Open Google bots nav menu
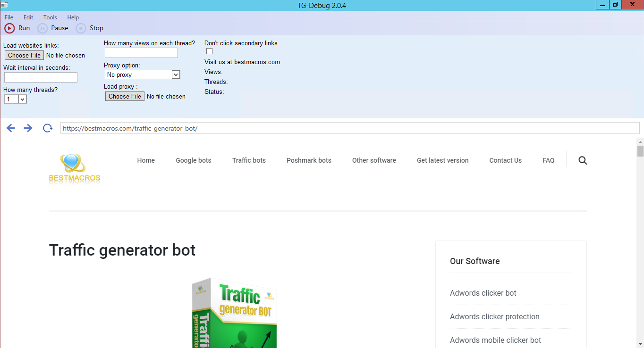The width and height of the screenshot is (644, 348). 194,160
